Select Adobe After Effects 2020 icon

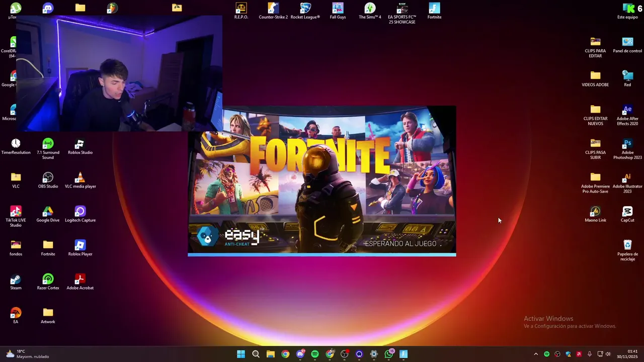pyautogui.click(x=627, y=115)
